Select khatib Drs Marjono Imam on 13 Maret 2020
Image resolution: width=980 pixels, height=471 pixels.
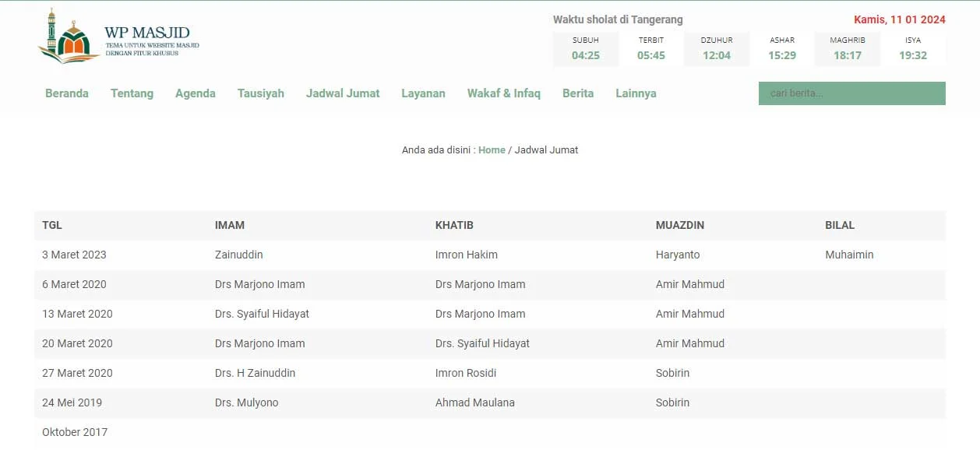tap(481, 314)
